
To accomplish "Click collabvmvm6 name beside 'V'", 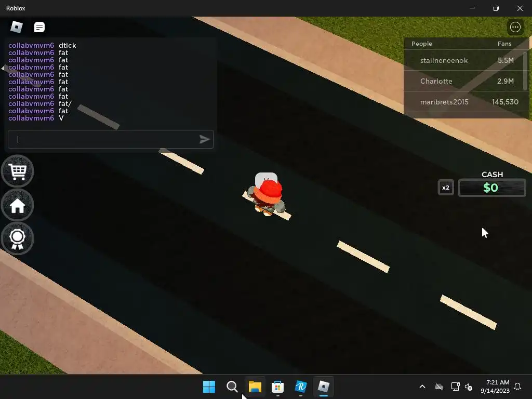I will click(x=31, y=118).
